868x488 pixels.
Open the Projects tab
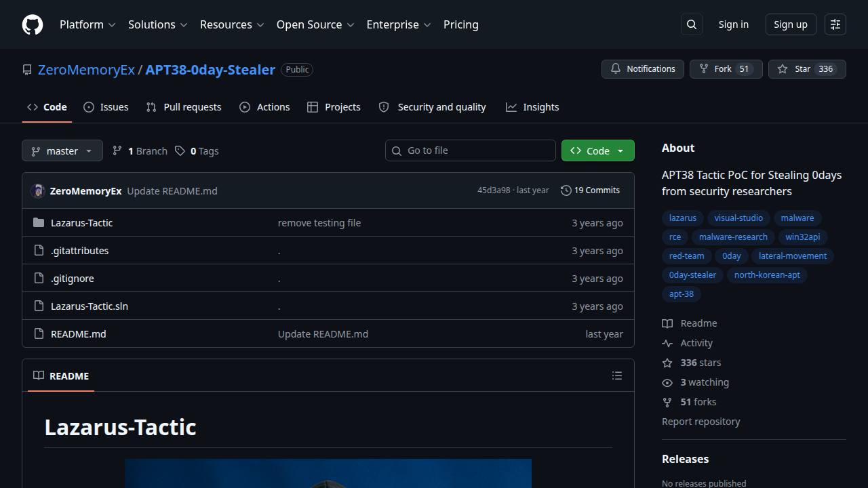(333, 107)
